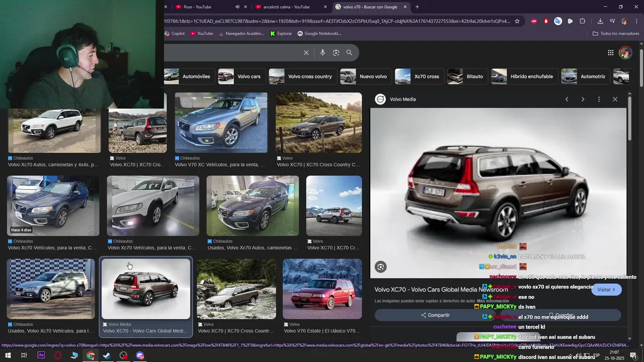The height and width of the screenshot is (362, 644).
Task: Open a new Chrome tab with the plus button
Action: click(x=417, y=7)
